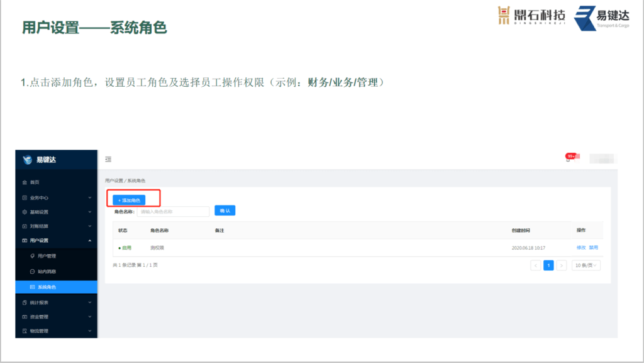Expand the 基础设置 menu chevron
The image size is (644, 363).
(89, 212)
